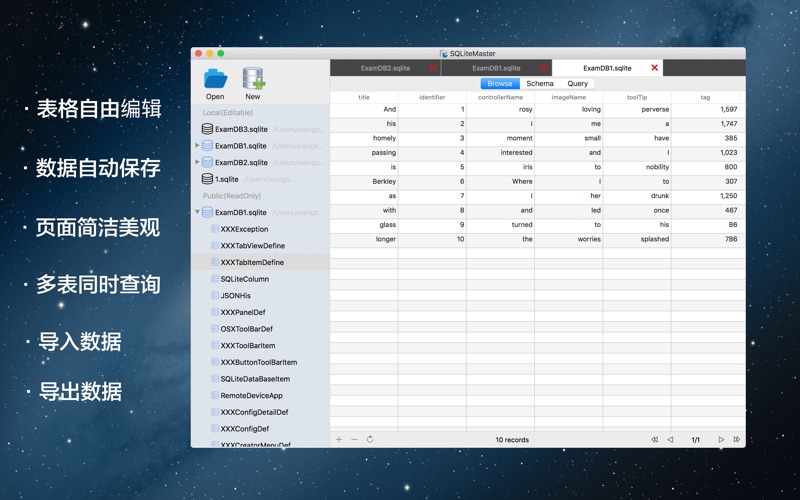The height and width of the screenshot is (500, 800).
Task: Close the active ExamDB1.sqlite tab
Action: (655, 68)
